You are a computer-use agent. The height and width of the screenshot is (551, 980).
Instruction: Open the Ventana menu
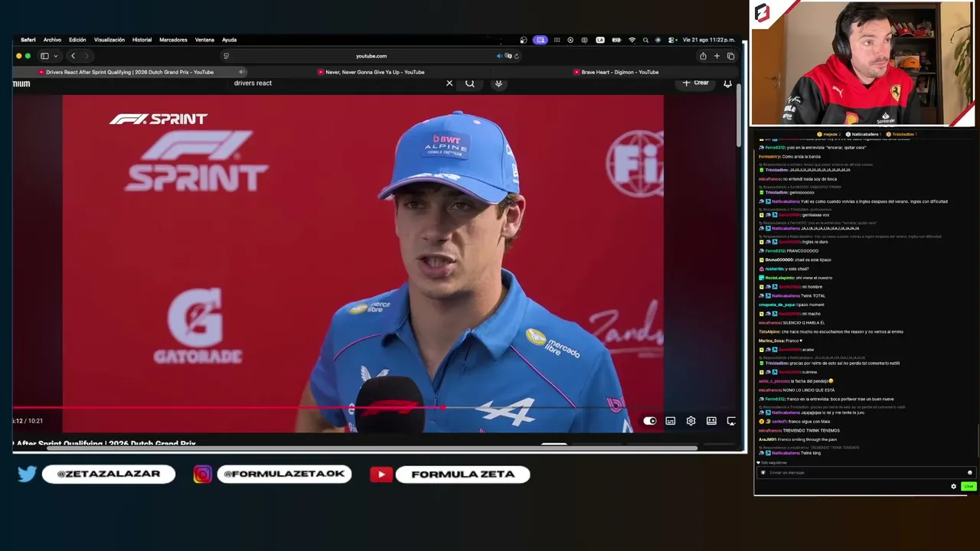pyautogui.click(x=204, y=40)
